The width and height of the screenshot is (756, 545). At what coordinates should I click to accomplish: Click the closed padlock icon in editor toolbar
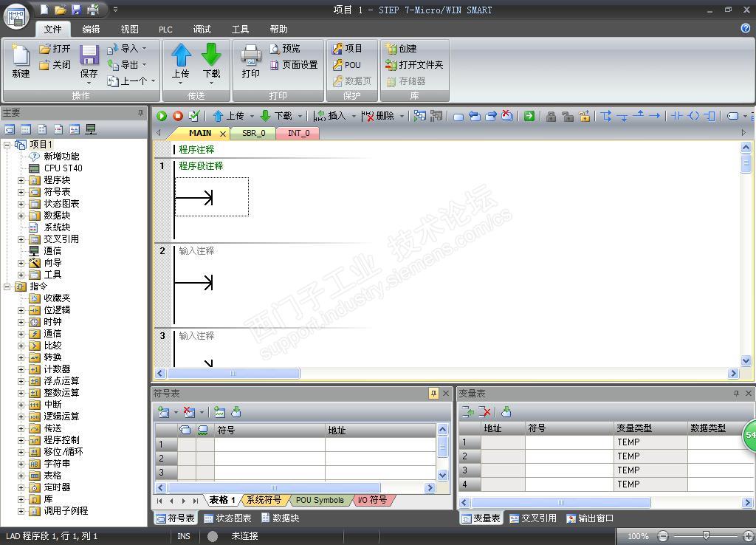[551, 116]
